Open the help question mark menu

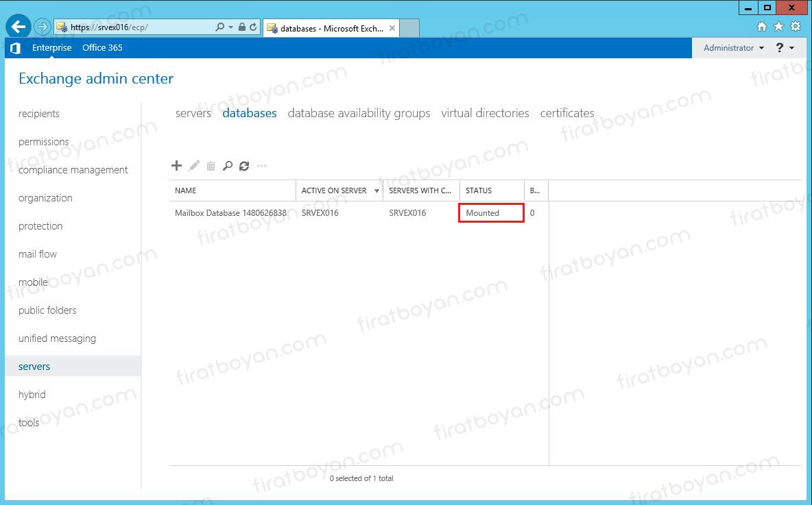pos(785,47)
